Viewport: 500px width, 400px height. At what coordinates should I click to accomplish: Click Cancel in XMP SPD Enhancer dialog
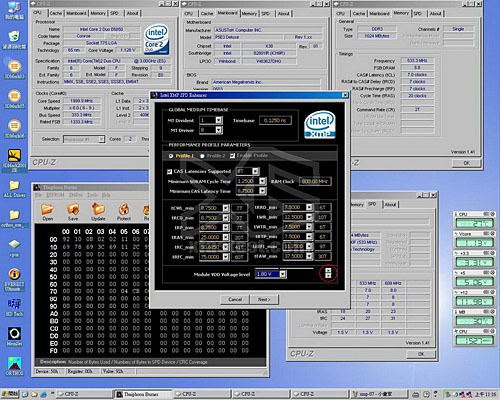pos(235,299)
